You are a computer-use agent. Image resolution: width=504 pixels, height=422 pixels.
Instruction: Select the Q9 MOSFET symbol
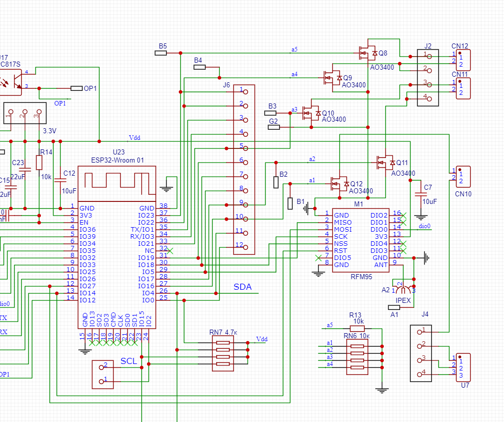[x=333, y=78]
